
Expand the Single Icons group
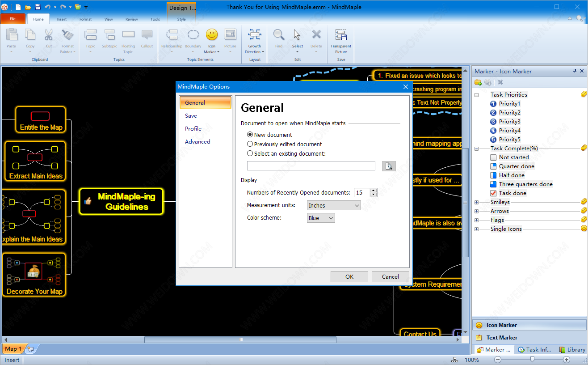(x=476, y=229)
